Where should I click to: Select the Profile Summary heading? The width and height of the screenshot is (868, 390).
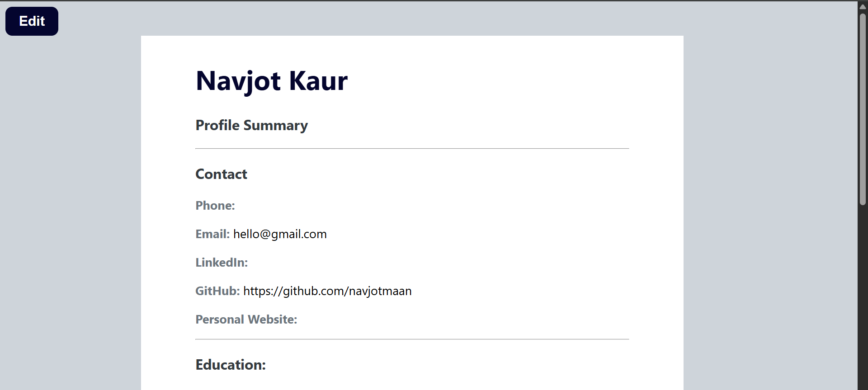click(x=251, y=125)
